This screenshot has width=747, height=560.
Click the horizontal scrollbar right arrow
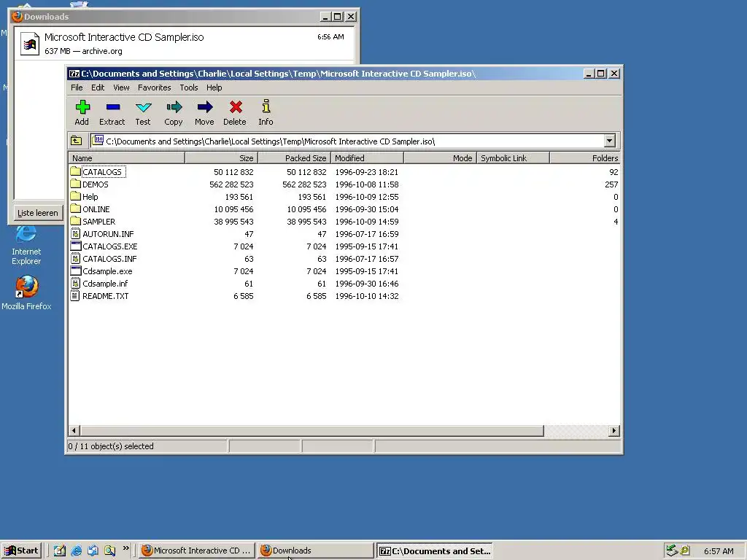(614, 430)
